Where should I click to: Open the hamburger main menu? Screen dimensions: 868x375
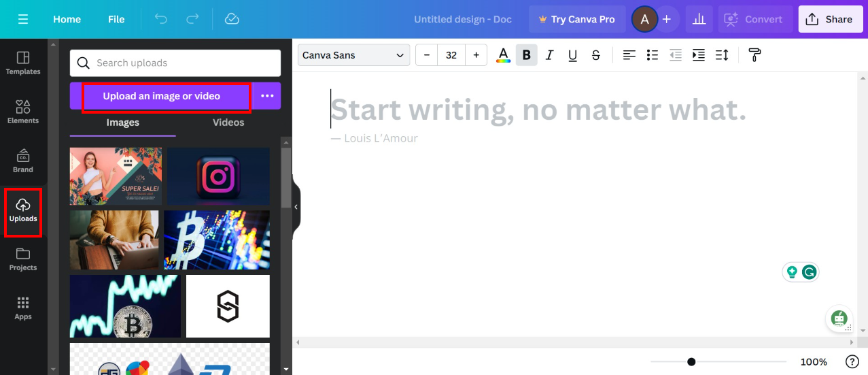(x=23, y=19)
